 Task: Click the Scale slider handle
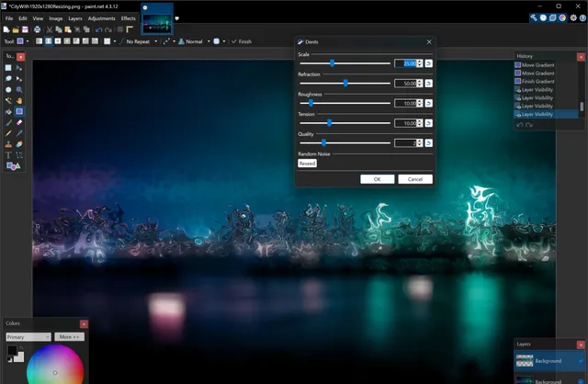[333, 63]
